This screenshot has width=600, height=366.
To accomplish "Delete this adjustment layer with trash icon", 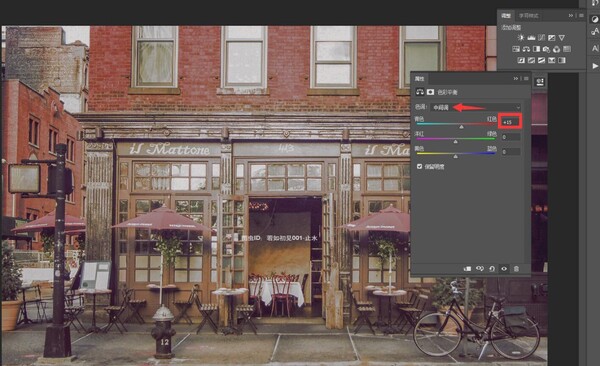I will coord(516,269).
